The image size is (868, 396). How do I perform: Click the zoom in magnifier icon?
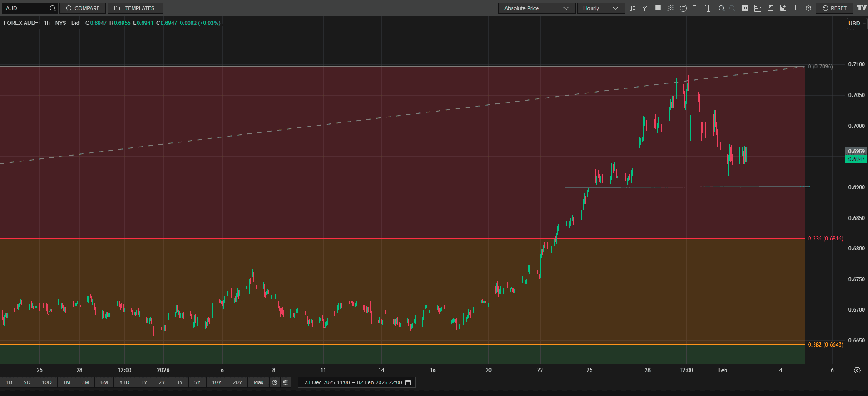[x=721, y=8]
